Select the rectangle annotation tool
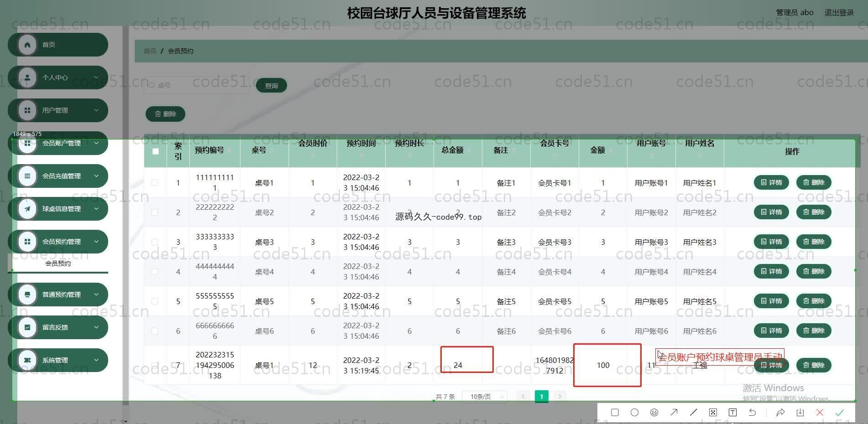The image size is (868, 424). tap(615, 413)
